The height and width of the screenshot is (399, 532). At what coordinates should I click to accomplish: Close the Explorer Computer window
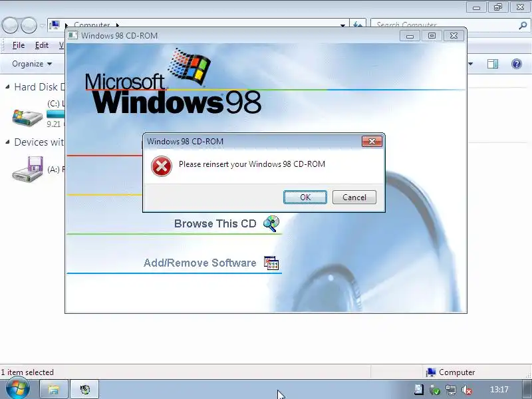pyautogui.click(x=520, y=7)
